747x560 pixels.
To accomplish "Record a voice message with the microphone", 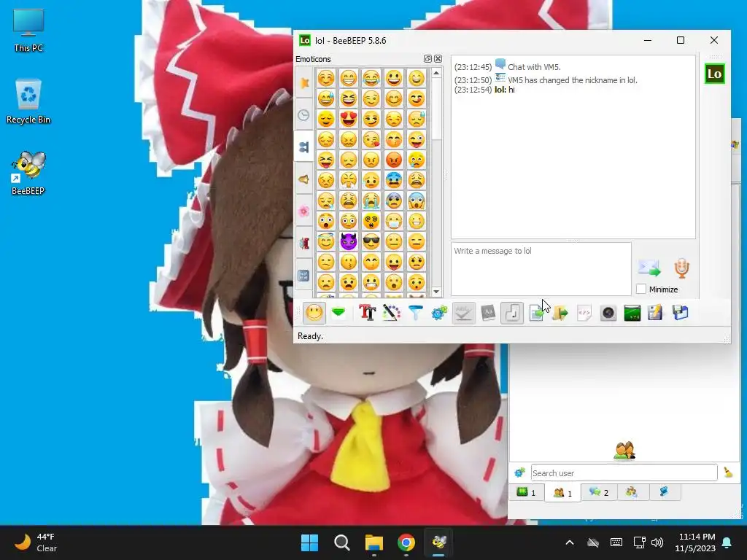I will point(682,268).
